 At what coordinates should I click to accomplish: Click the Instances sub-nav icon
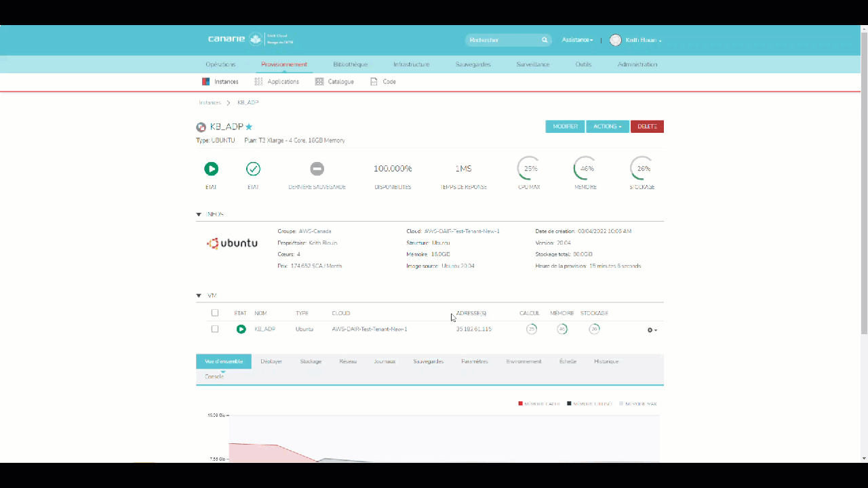point(205,81)
